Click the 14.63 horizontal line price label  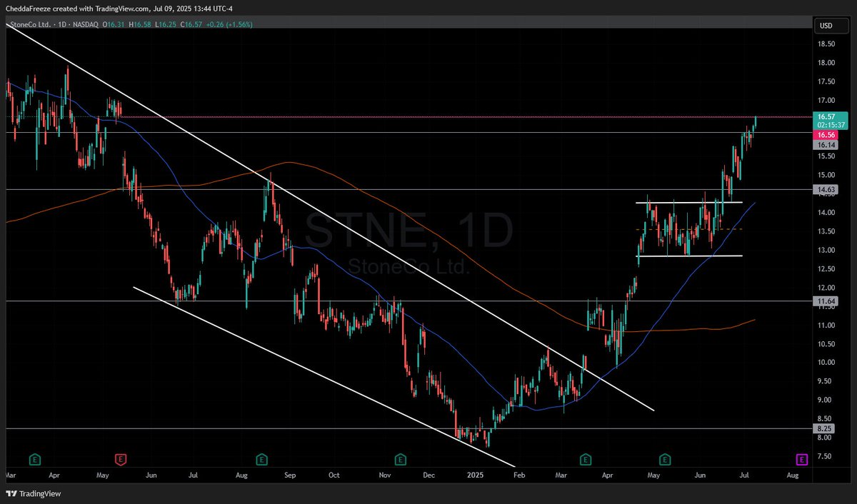(x=826, y=189)
